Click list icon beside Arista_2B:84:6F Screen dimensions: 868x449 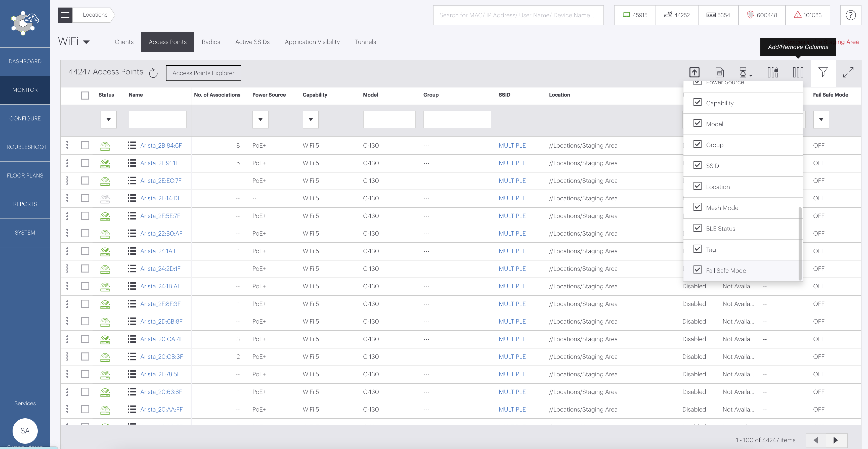pos(132,146)
